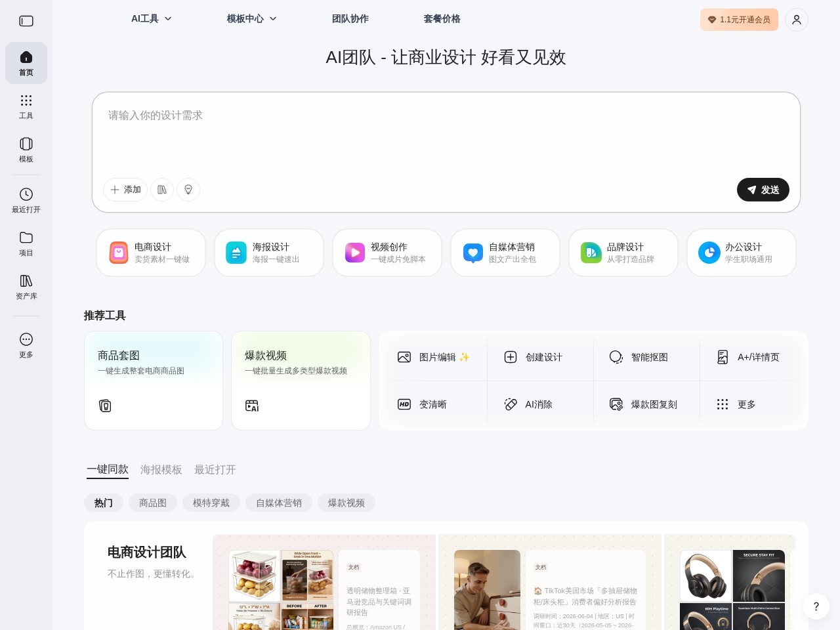Click the 变清晰 HD icon

(404, 404)
